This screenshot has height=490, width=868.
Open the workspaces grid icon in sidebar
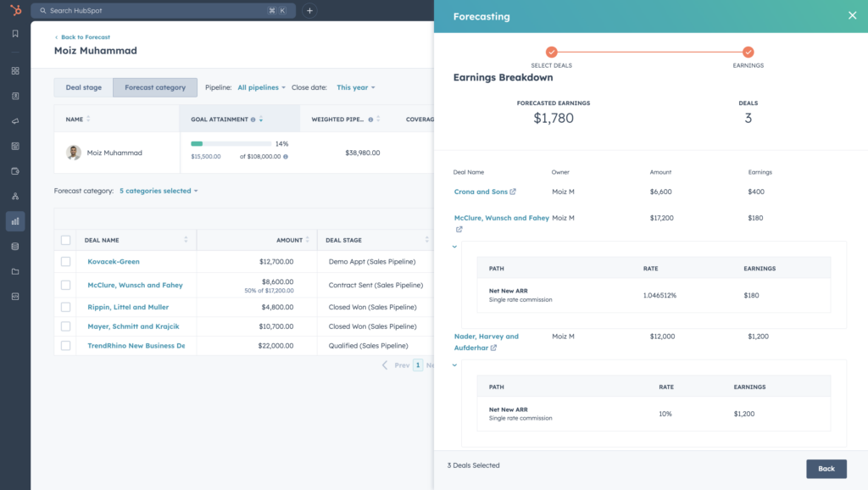pyautogui.click(x=15, y=71)
